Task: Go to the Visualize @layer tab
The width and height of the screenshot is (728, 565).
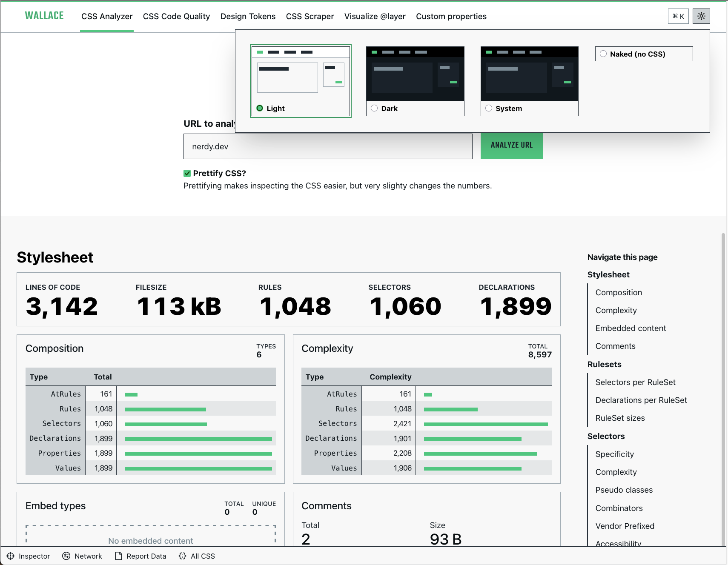Action: 375,17
